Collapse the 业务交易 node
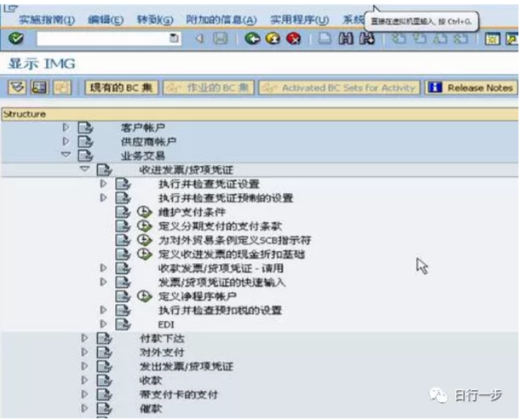This screenshot has height=420, width=521. coord(66,155)
